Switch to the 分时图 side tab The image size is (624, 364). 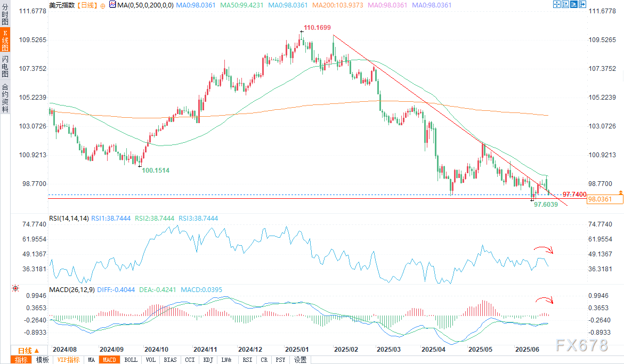5,13
